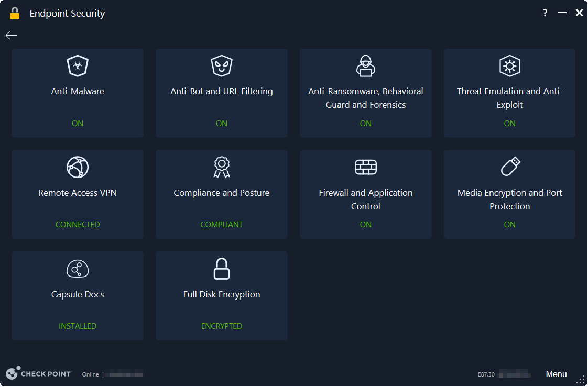The height and width of the screenshot is (387, 588).
Task: Click the Online status in the footer
Action: pos(90,374)
